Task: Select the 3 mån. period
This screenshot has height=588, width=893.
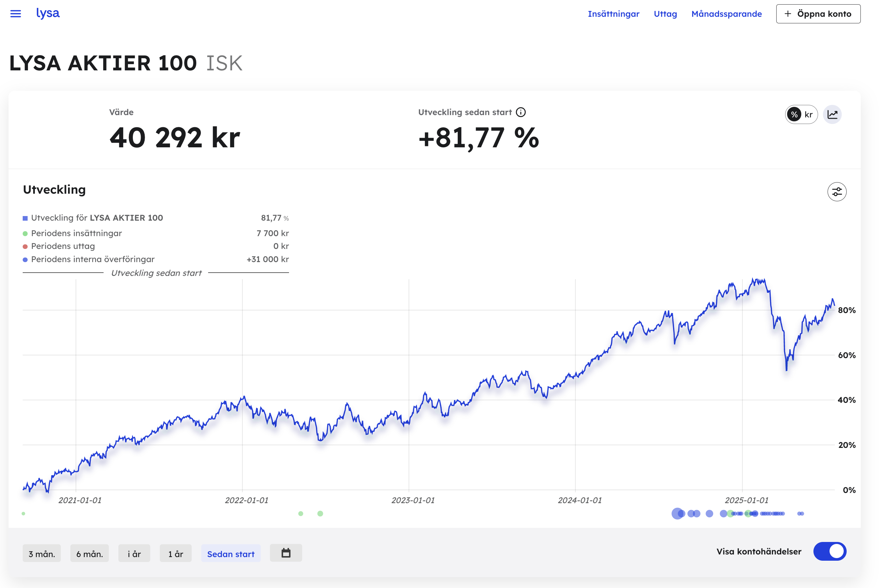Action: (x=42, y=553)
